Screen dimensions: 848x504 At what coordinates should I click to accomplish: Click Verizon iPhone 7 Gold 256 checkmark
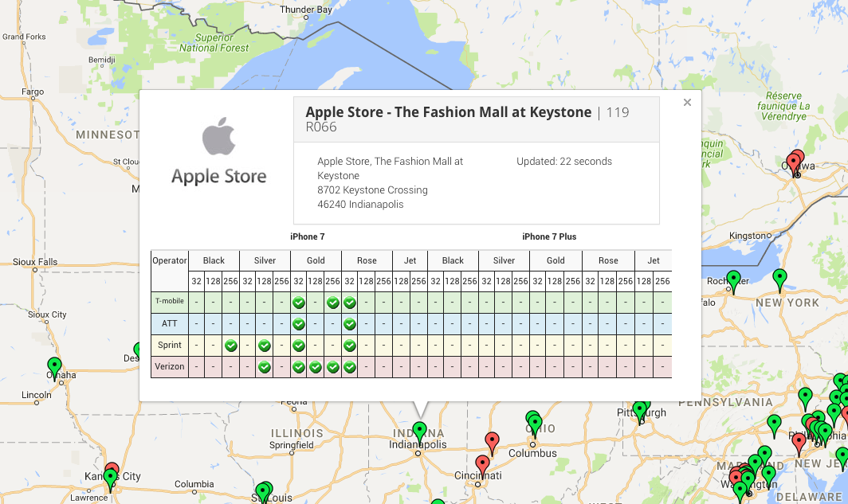click(332, 367)
